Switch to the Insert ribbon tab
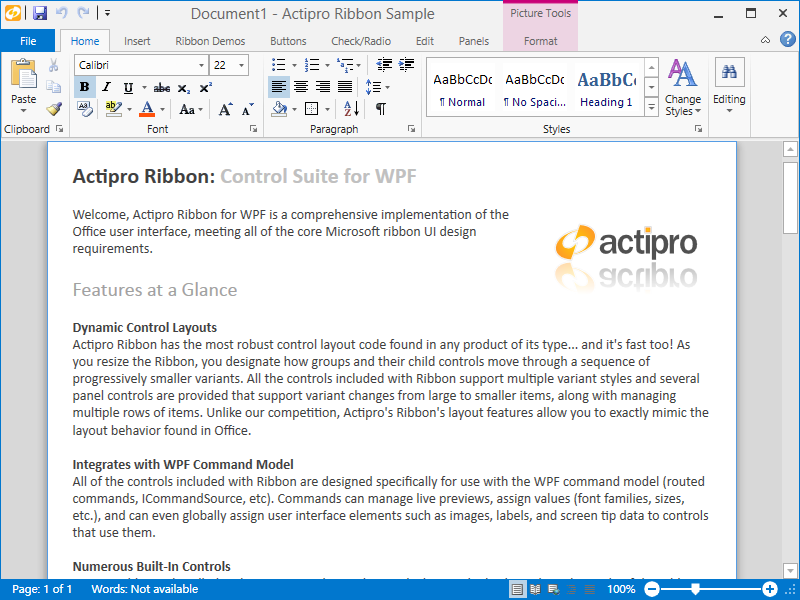This screenshot has height=600, width=800. [x=137, y=41]
